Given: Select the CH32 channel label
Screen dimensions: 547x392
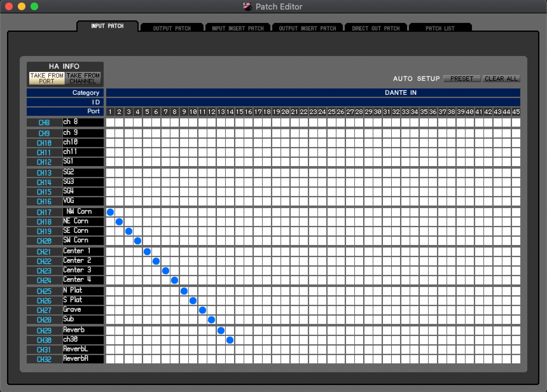Looking at the screenshot, I should [x=44, y=359].
